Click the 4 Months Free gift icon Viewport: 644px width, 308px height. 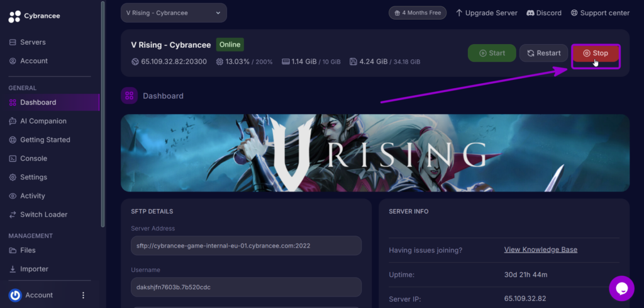tap(397, 13)
